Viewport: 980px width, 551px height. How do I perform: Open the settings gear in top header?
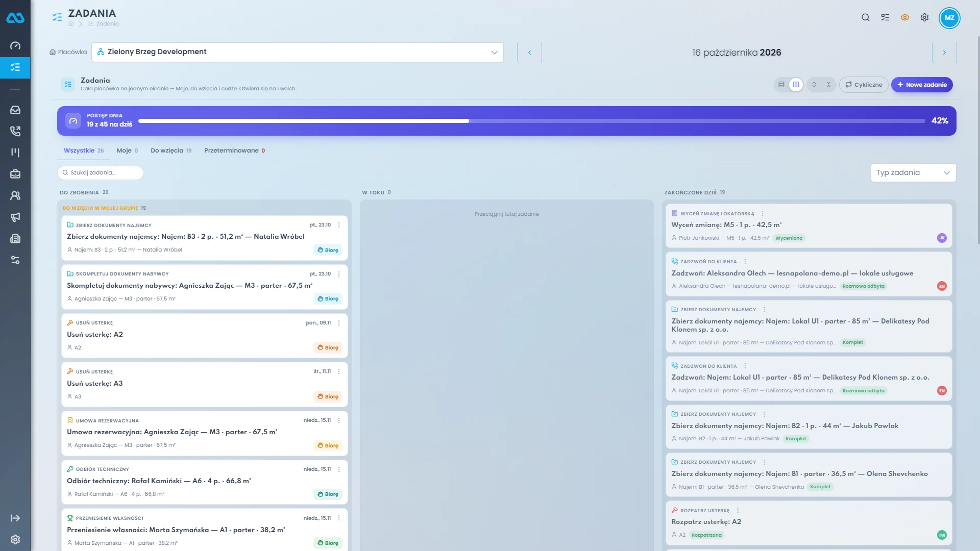pos(924,17)
